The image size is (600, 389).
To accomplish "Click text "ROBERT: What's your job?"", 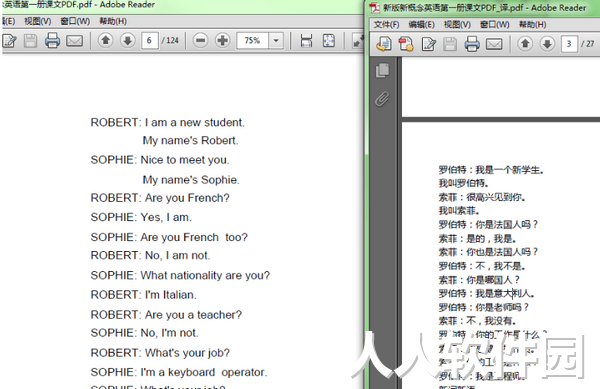I will (x=160, y=353).
